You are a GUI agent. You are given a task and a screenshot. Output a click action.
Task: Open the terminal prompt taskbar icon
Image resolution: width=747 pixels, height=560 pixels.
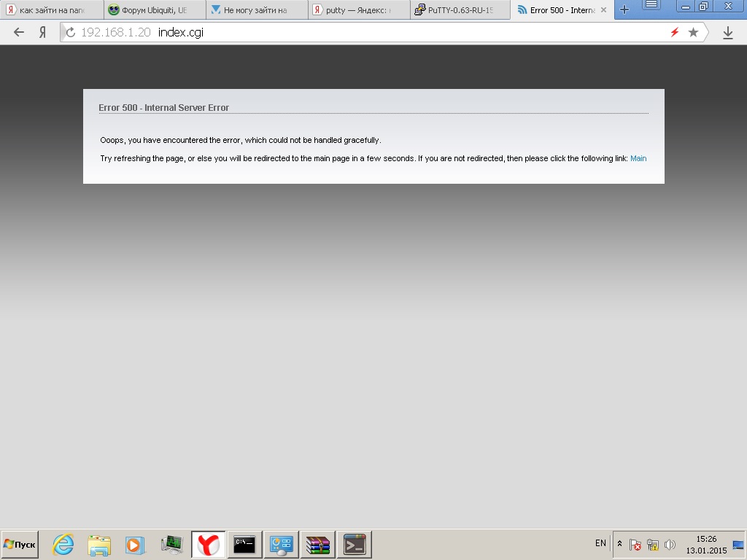(x=355, y=544)
